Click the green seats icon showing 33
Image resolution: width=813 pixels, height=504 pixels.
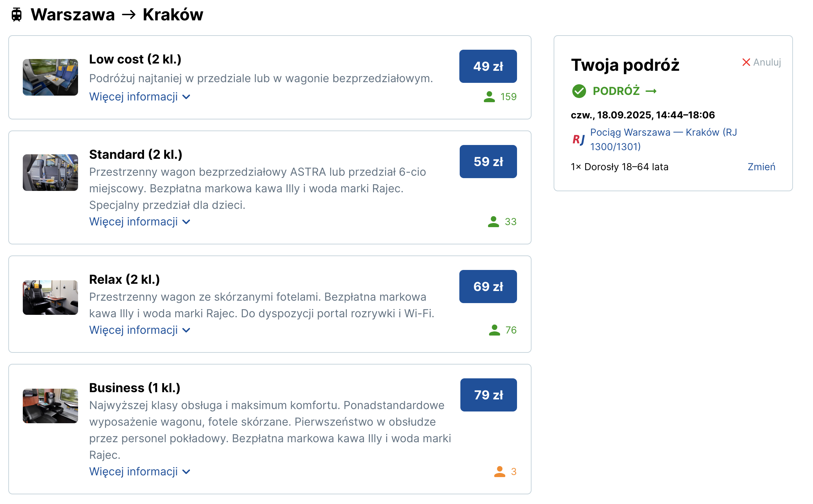493,222
